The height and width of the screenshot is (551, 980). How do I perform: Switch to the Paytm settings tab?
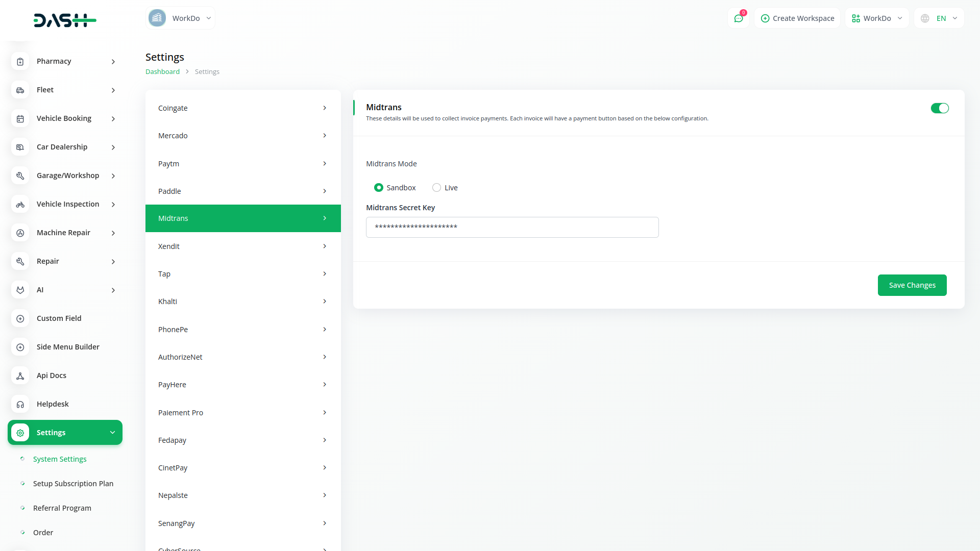(243, 164)
